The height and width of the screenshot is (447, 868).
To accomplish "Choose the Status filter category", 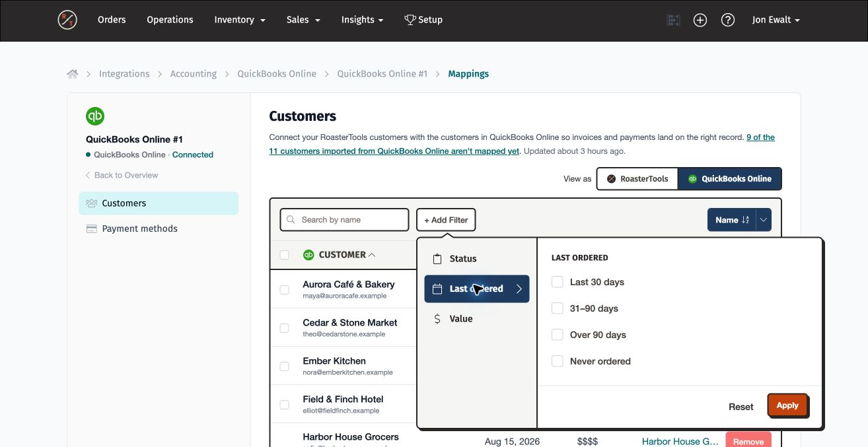I will pos(477,259).
